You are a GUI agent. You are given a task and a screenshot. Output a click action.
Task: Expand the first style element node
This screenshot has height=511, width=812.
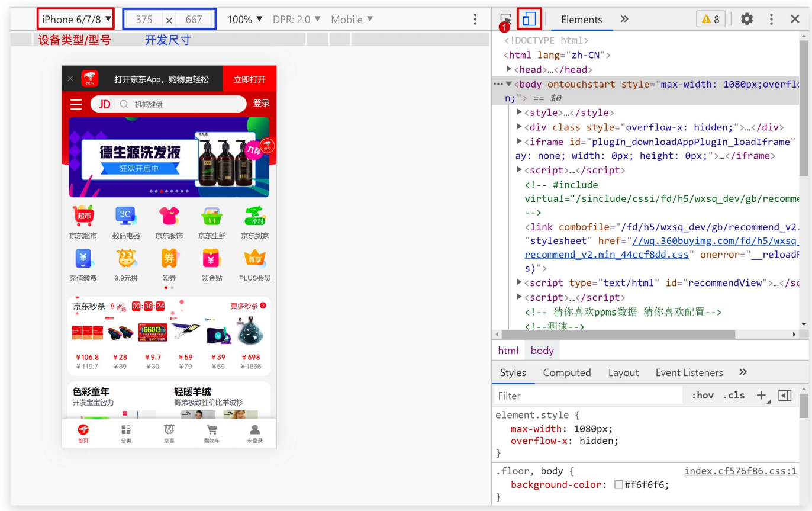point(519,113)
